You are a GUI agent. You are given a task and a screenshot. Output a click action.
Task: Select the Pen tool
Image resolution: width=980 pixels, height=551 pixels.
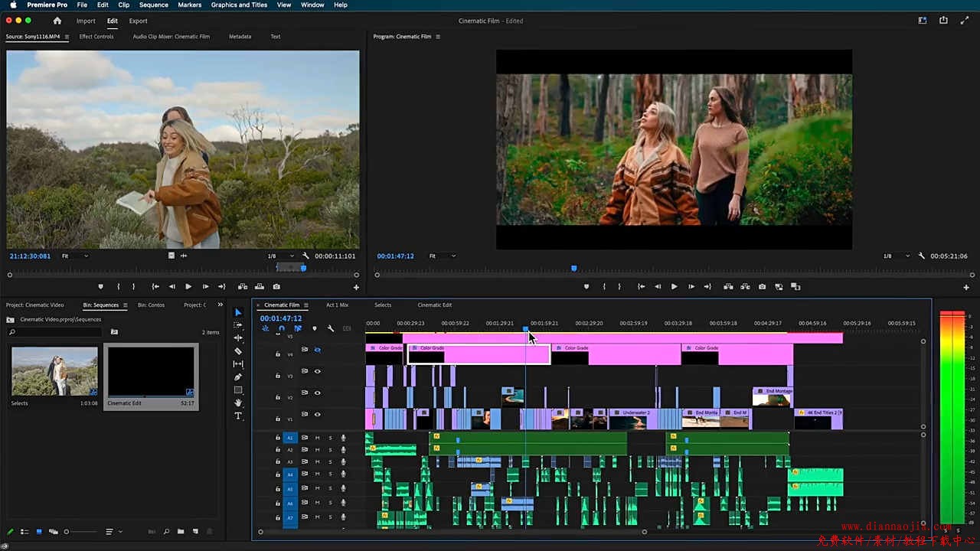(238, 377)
